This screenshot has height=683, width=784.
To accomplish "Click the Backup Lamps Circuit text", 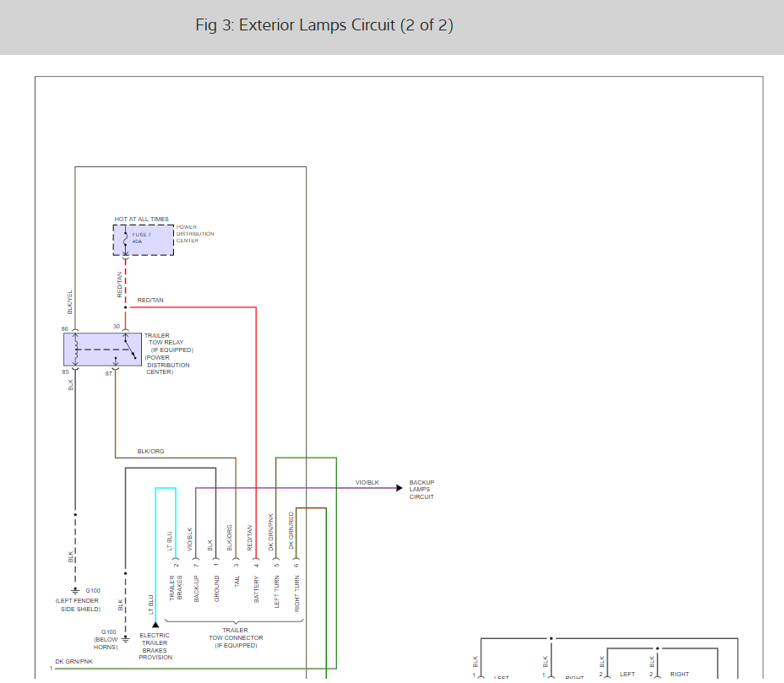I will point(422,490).
